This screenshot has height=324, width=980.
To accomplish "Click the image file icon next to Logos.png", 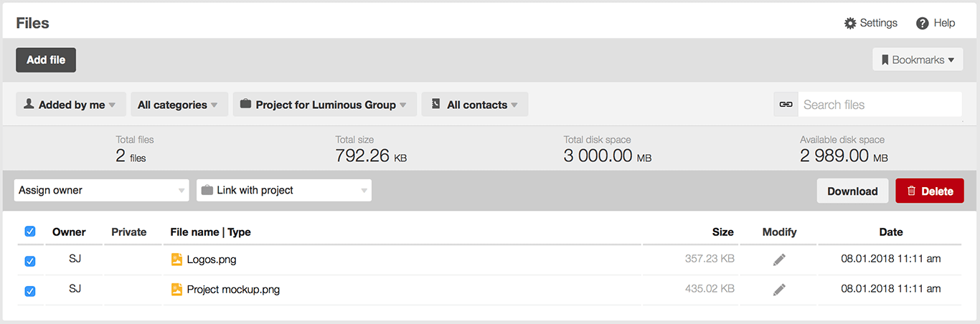I will pos(176,259).
